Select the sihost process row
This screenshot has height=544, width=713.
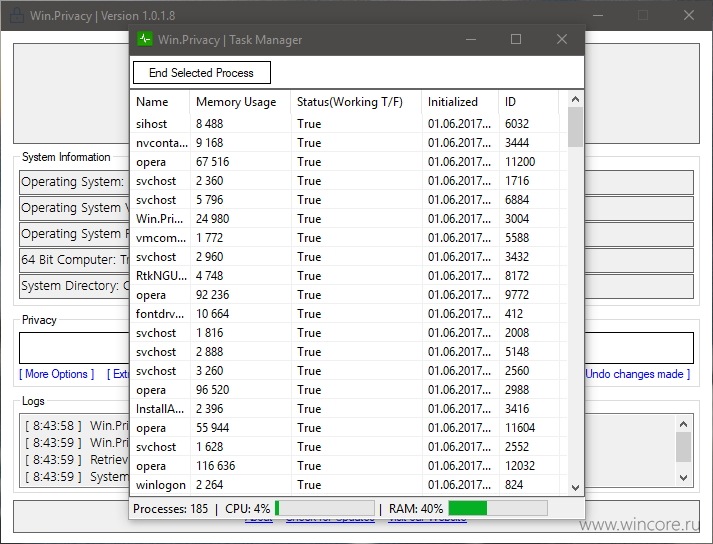point(349,124)
